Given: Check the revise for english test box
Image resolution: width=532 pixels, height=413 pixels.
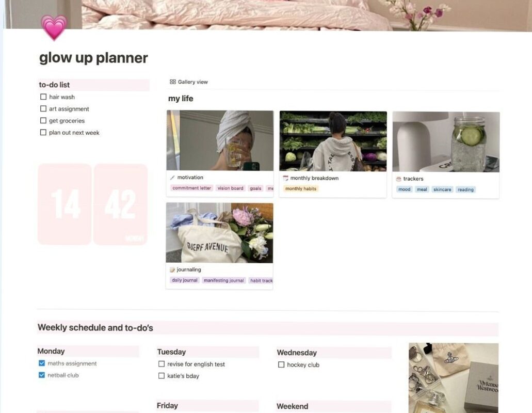Looking at the screenshot, I should [162, 364].
